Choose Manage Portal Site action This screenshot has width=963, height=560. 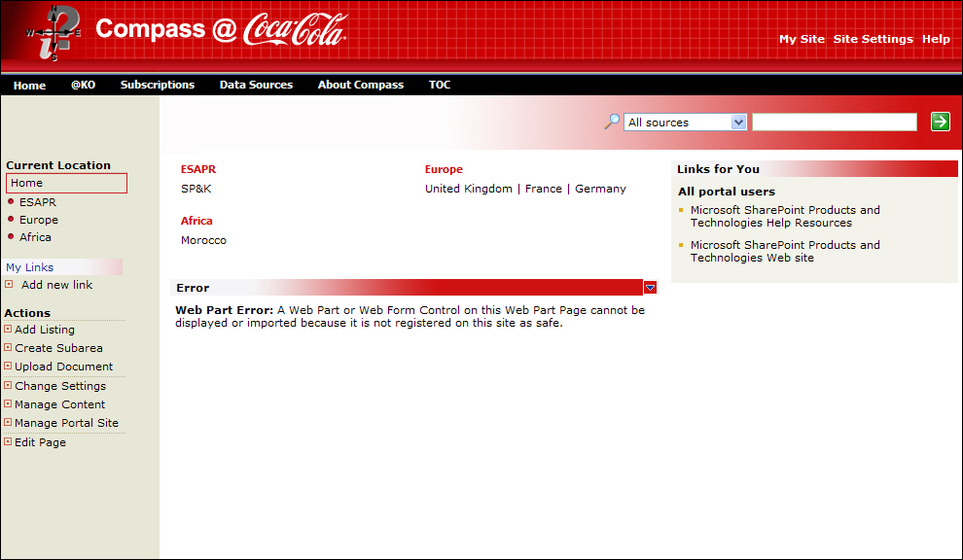pos(66,423)
